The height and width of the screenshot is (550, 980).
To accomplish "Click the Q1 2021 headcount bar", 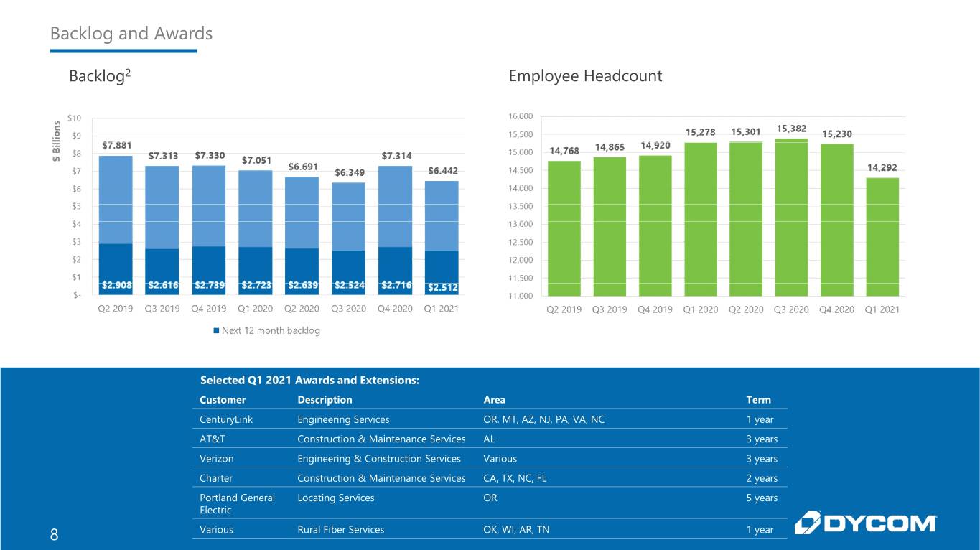I will pos(882,237).
